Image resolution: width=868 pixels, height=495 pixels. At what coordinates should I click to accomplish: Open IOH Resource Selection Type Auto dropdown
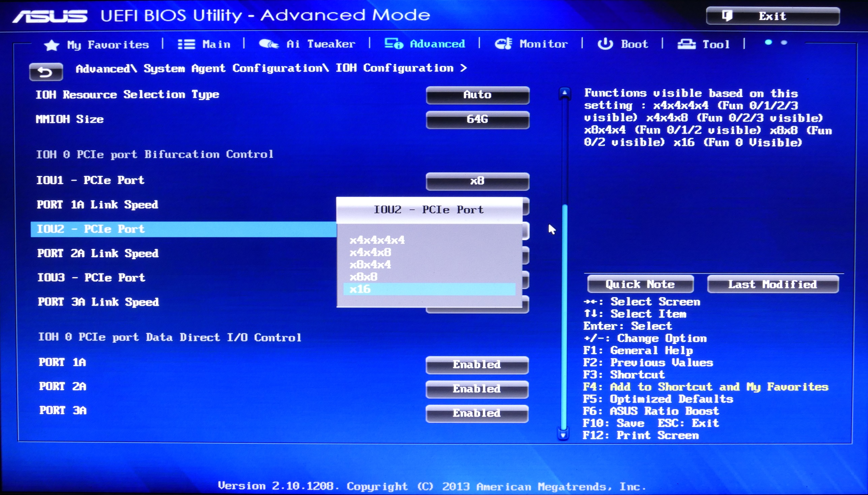pos(478,95)
